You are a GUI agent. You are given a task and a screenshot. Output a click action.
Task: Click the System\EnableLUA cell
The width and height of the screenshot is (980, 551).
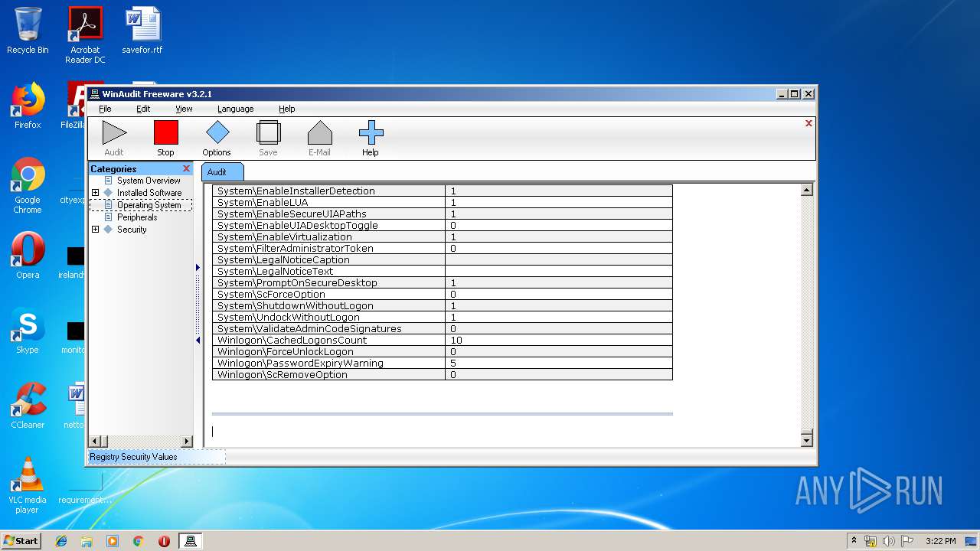pos(329,202)
